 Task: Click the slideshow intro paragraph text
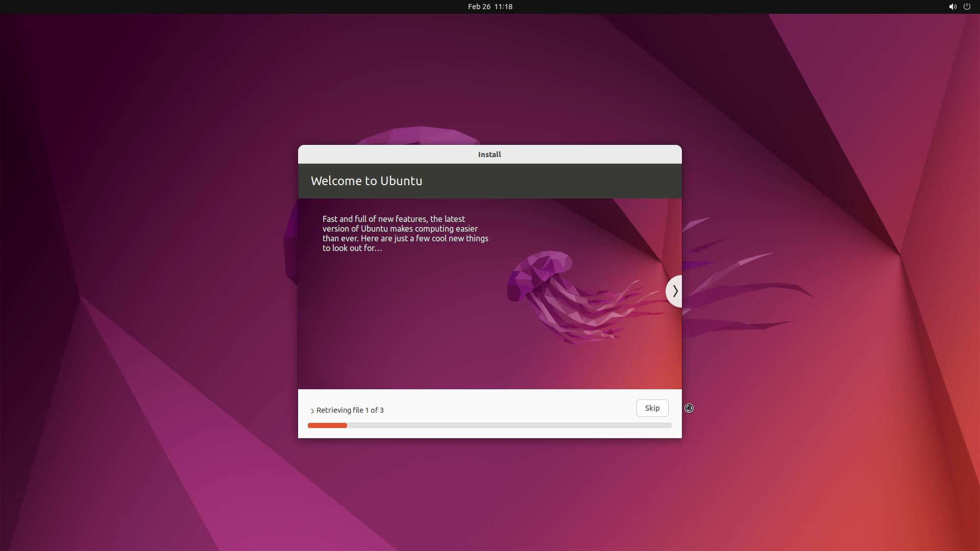(405, 234)
